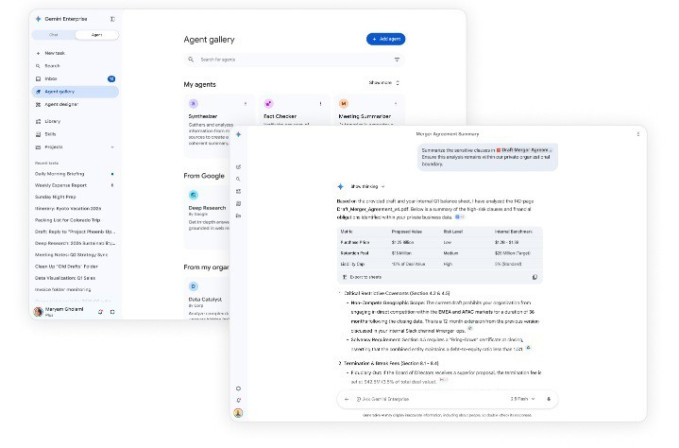This screenshot has height=448, width=679.
Task: Click the microphone icon in chat input
Action: point(549,399)
